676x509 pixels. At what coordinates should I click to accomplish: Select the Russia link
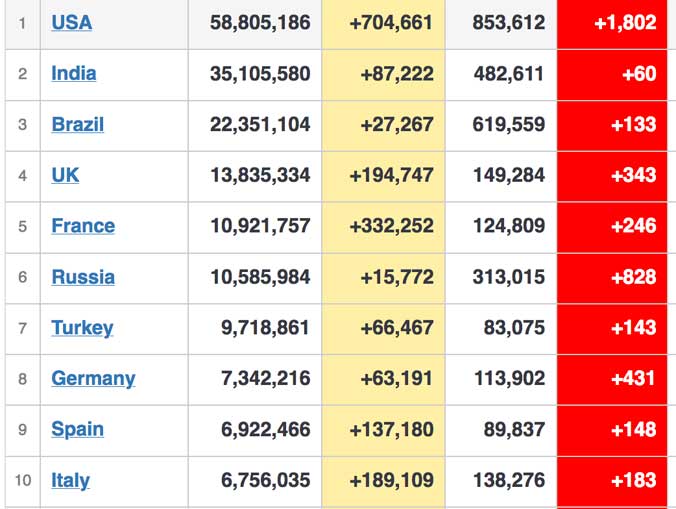tap(83, 277)
